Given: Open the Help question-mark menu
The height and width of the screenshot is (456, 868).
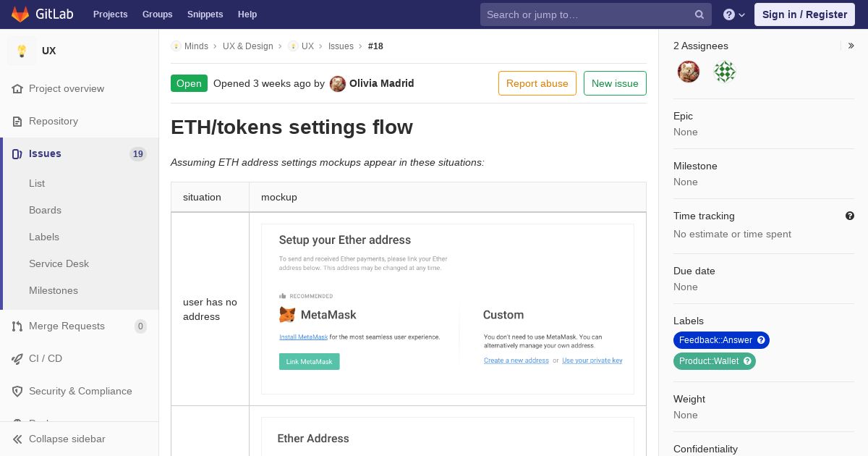Looking at the screenshot, I should (x=734, y=14).
